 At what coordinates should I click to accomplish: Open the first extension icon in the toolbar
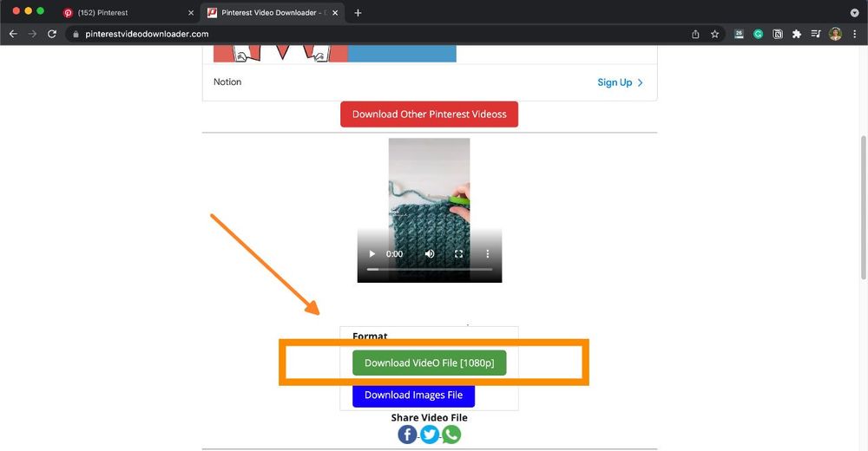click(739, 35)
